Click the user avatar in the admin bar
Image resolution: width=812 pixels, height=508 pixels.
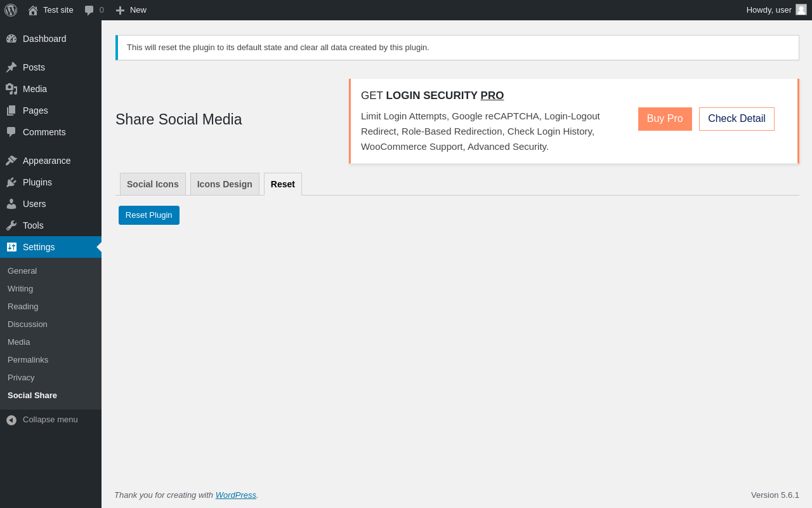801,10
